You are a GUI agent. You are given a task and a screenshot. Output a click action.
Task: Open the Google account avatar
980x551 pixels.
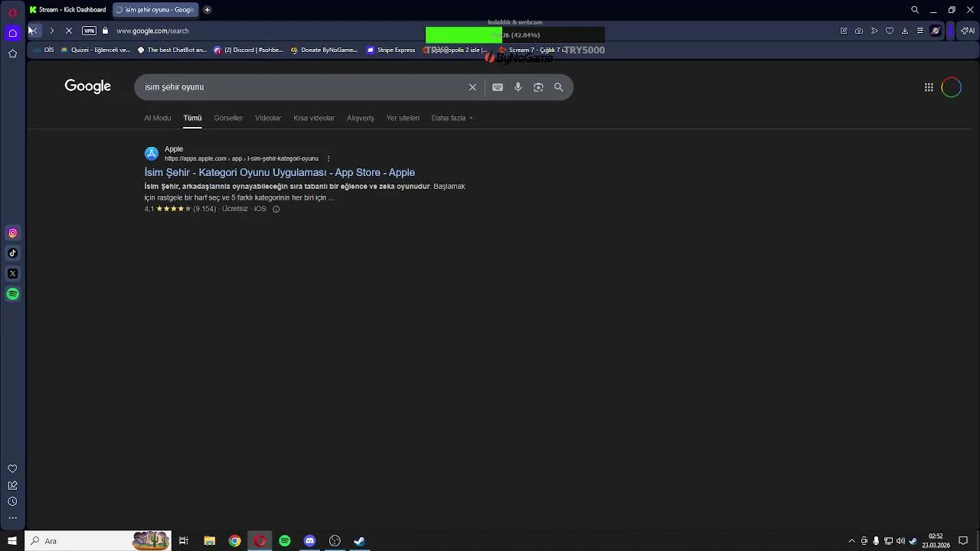pyautogui.click(x=952, y=87)
